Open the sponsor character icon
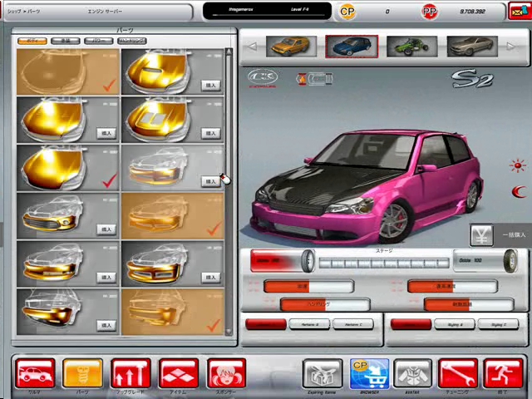532x399 pixels. coord(225,374)
